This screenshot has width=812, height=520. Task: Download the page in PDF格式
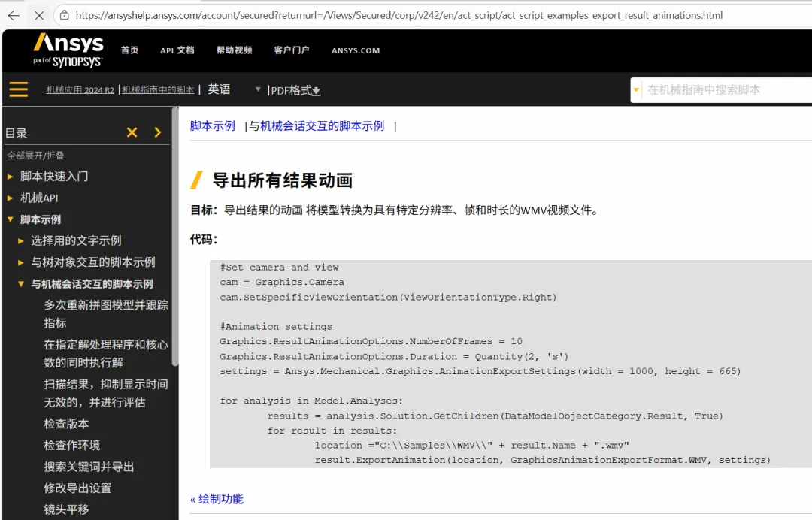click(x=295, y=90)
